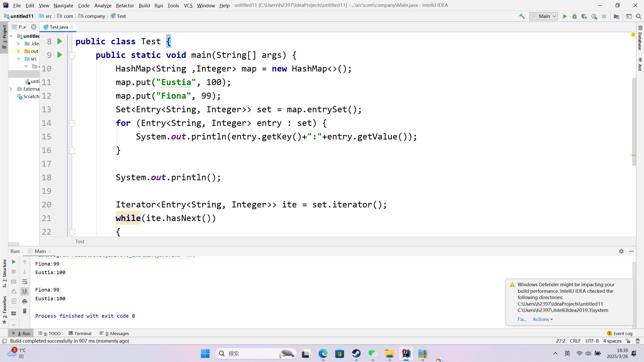Image resolution: width=644 pixels, height=362 pixels.
Task: Rerun Main in the Run panel
Action: (x=14, y=262)
